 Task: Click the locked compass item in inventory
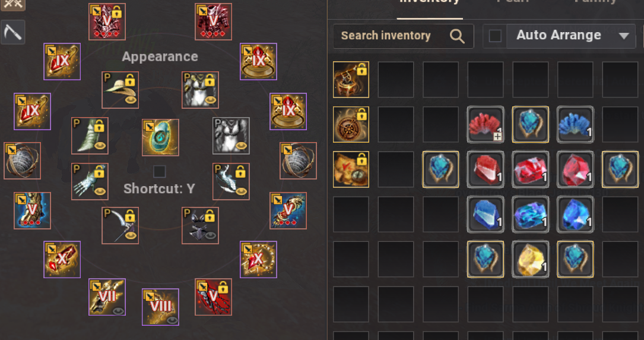pyautogui.click(x=351, y=124)
